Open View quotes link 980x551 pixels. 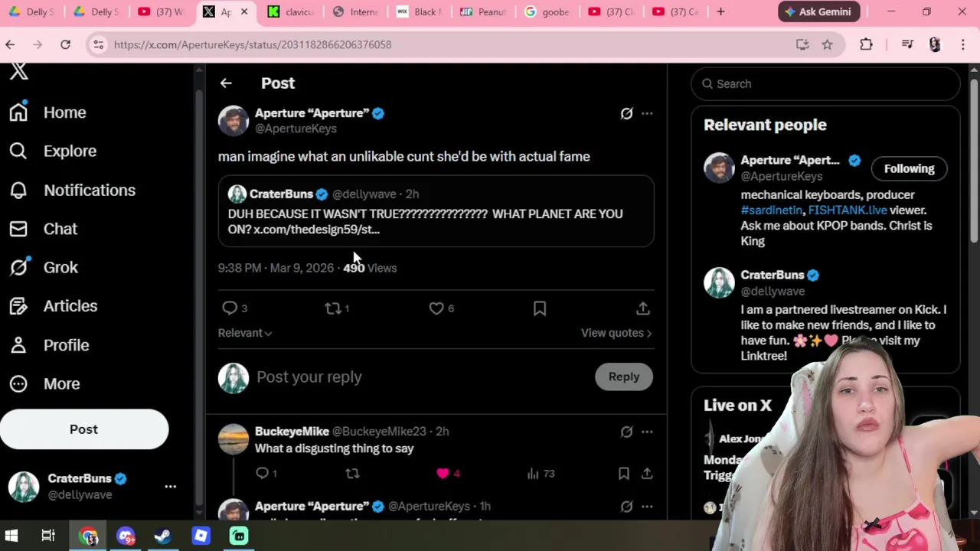point(616,333)
